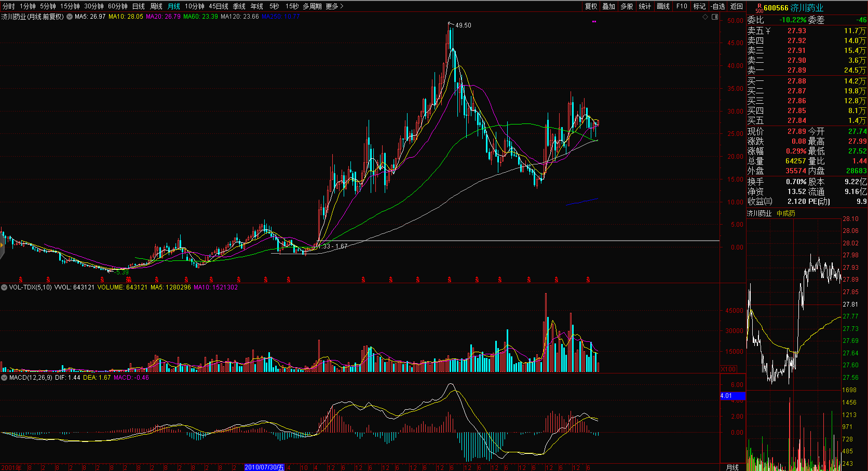The height and width of the screenshot is (471, 868).
Task: Click the highlighted date 2010/07/30/五 marker
Action: click(x=264, y=467)
